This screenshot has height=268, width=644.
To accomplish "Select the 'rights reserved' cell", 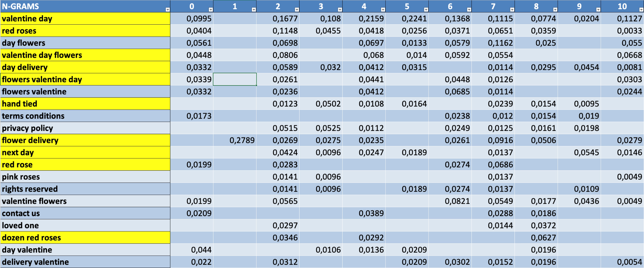I will (85, 189).
